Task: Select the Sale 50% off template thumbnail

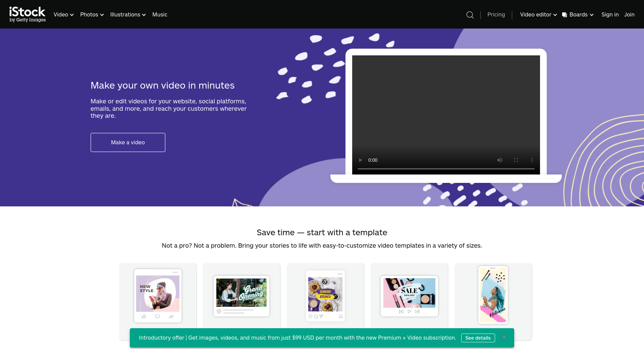Action: pos(409,296)
